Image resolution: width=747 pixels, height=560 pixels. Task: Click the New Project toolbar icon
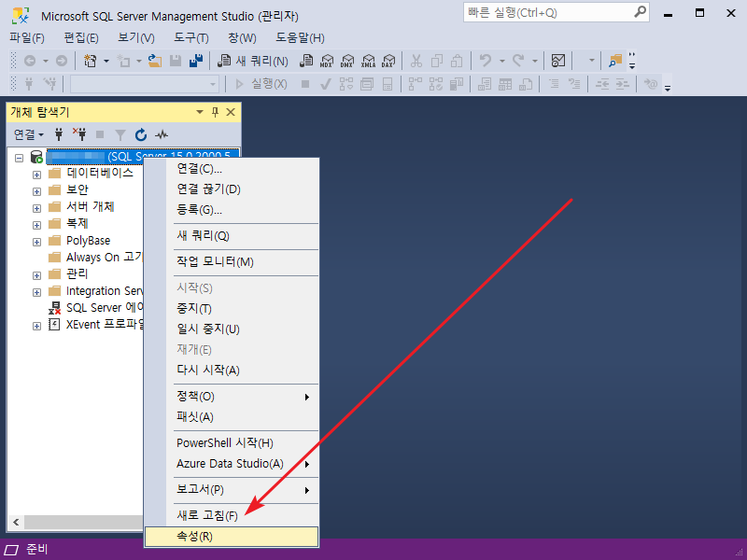pyautogui.click(x=90, y=61)
